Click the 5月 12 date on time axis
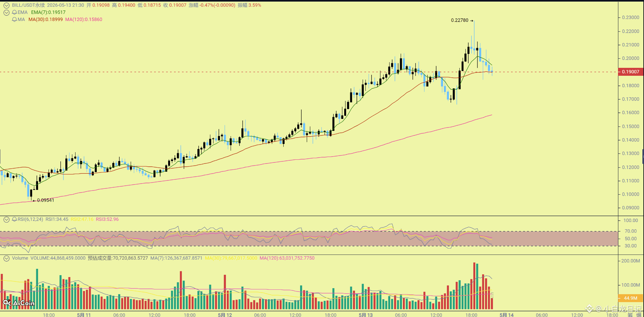 point(225,315)
